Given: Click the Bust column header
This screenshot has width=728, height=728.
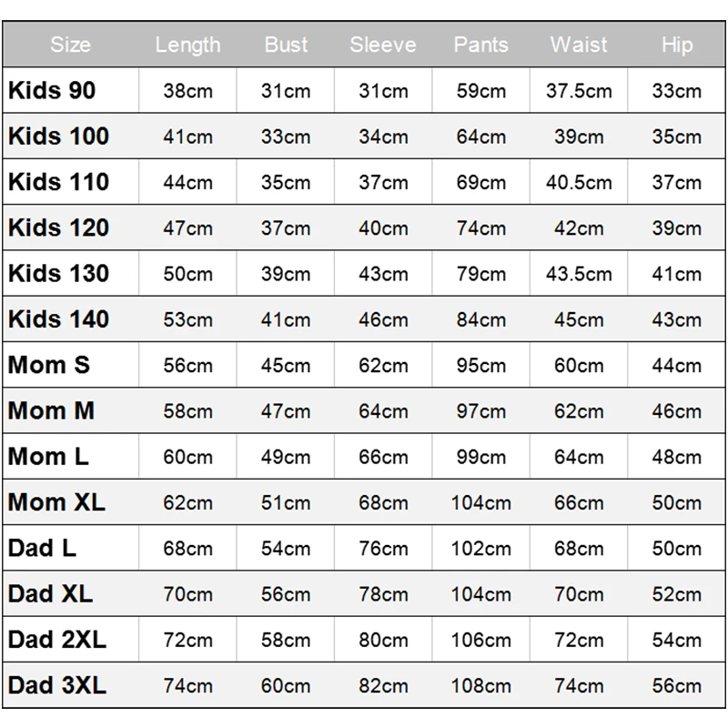Looking at the screenshot, I should [x=286, y=45].
